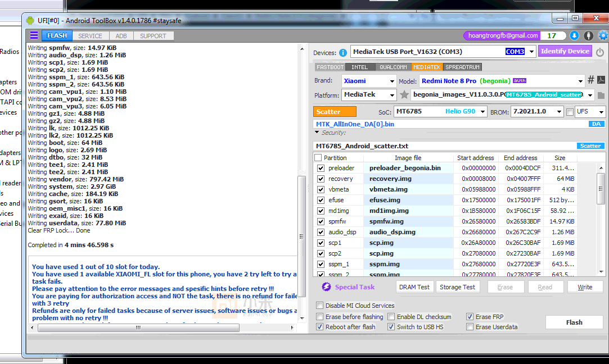Click the Write button

(x=585, y=287)
